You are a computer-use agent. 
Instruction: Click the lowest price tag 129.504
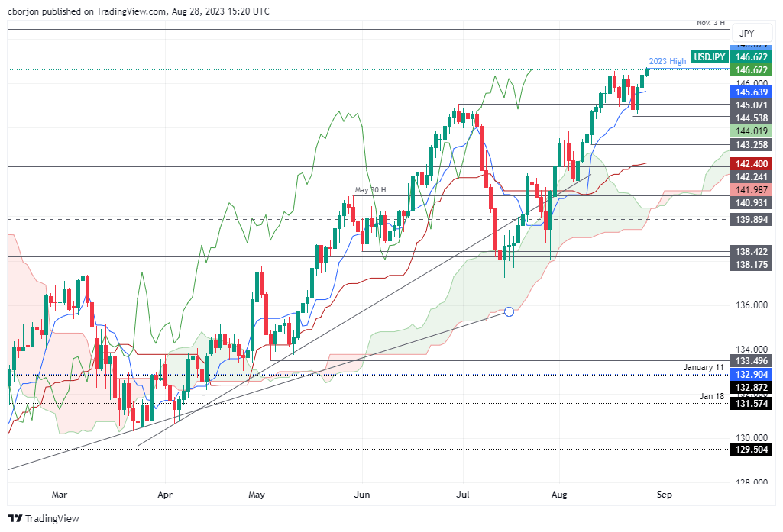(x=751, y=450)
